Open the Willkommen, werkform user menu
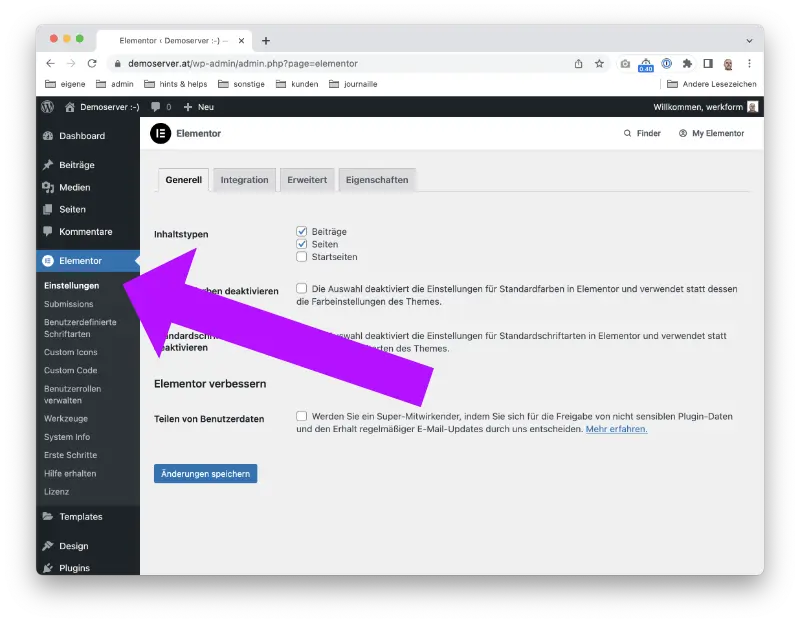Viewport: 800px width, 623px height. [705, 107]
